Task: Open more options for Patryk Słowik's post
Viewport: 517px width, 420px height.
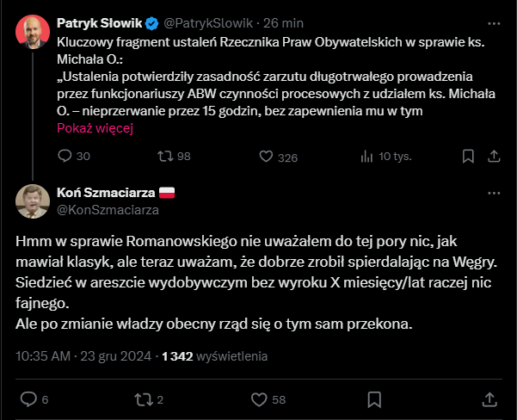Action: pyautogui.click(x=493, y=22)
